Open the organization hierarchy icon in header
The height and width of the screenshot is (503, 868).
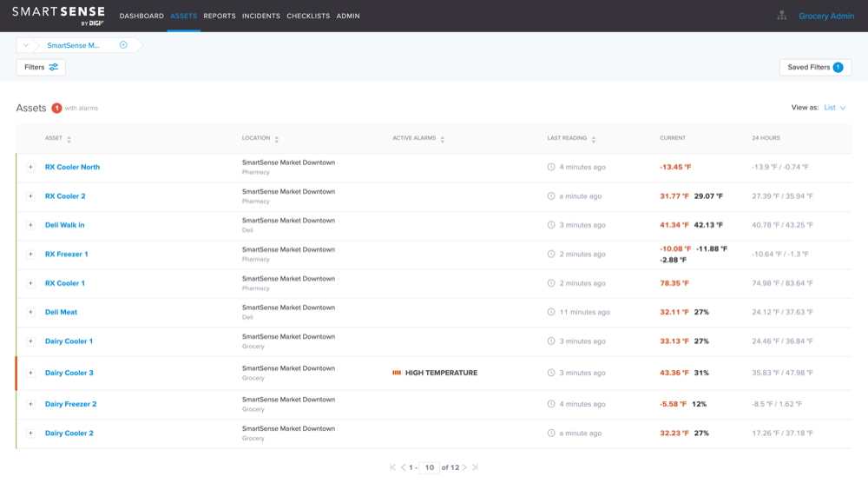(782, 16)
